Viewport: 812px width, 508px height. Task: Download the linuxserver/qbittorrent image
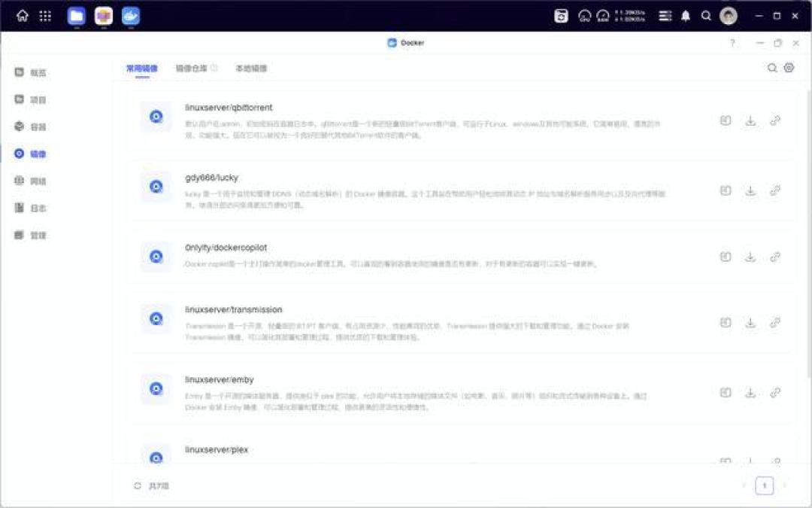[x=750, y=119]
